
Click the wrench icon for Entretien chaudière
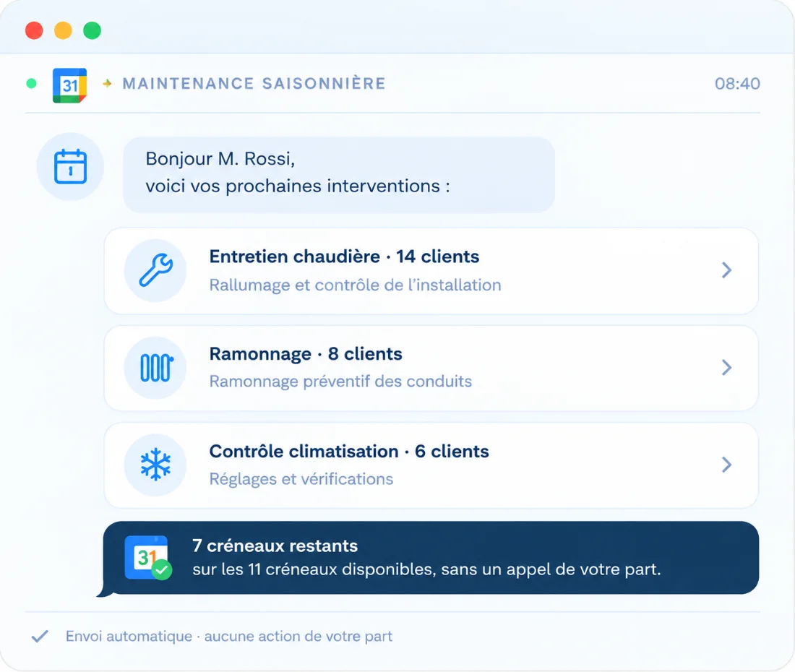155,270
